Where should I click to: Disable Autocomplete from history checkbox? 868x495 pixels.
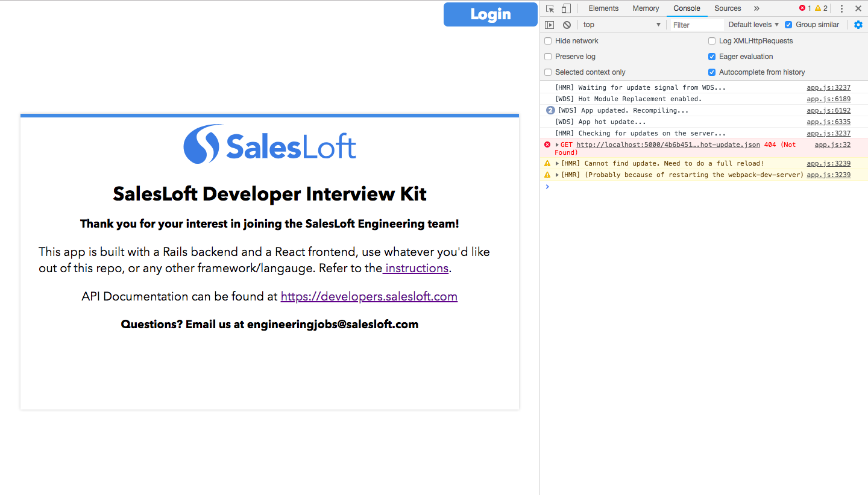point(712,72)
